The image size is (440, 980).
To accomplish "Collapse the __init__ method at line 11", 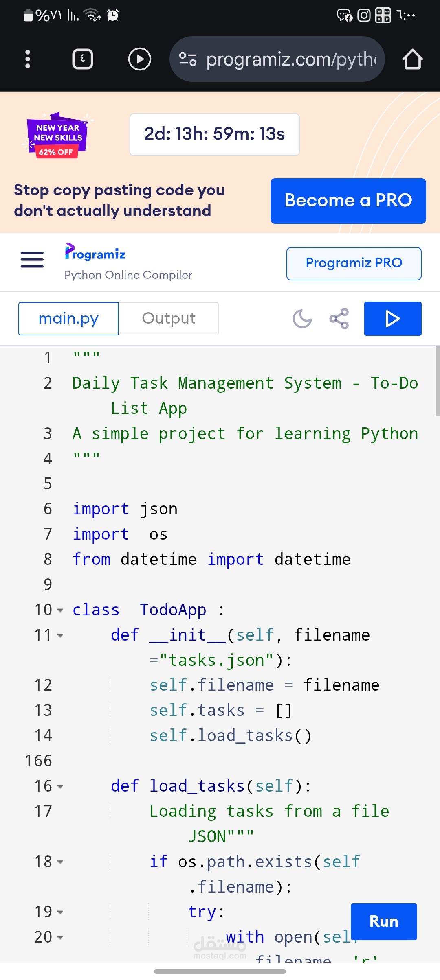I will pos(60,636).
